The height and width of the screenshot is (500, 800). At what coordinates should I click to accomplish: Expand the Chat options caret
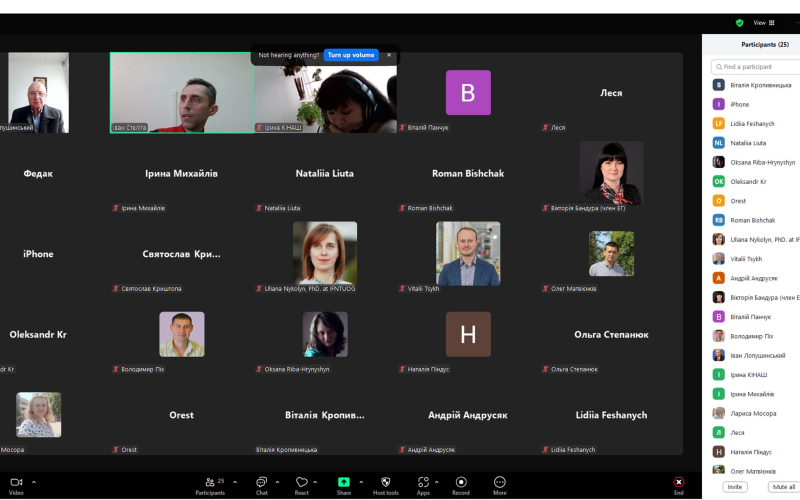pos(278,482)
